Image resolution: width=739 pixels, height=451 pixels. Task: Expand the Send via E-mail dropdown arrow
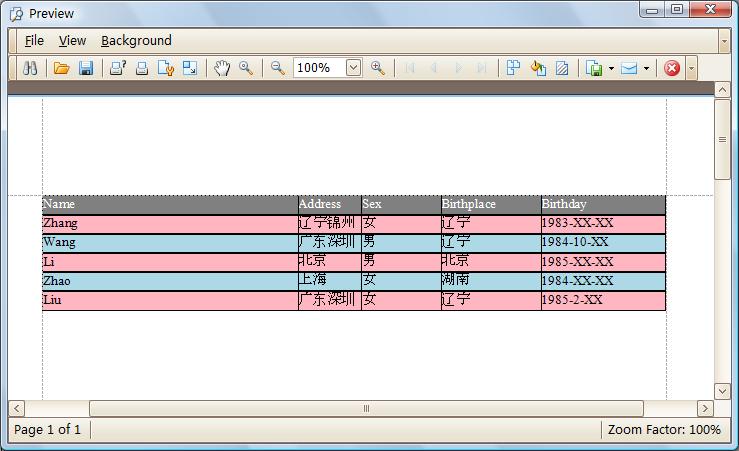(647, 68)
